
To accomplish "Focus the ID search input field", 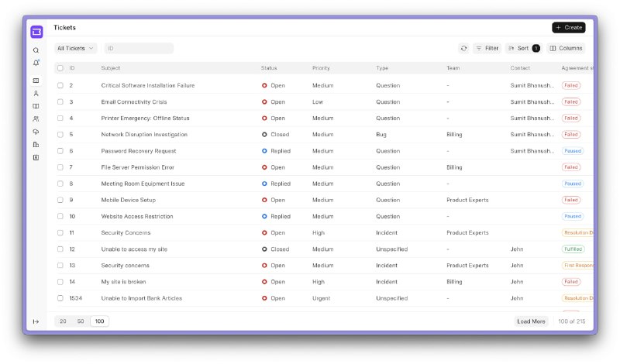I will point(139,48).
